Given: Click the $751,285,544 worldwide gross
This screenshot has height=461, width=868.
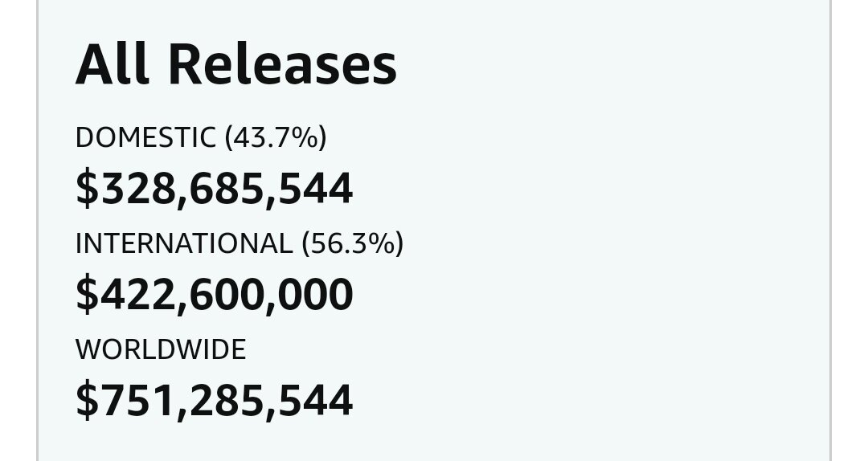Looking at the screenshot, I should 215,400.
